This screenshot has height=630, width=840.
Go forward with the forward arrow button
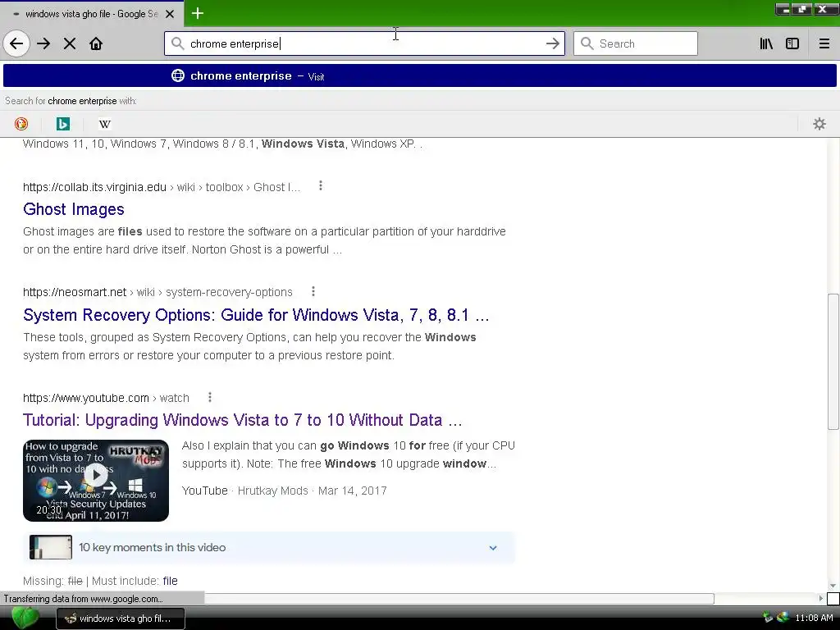[x=43, y=44]
